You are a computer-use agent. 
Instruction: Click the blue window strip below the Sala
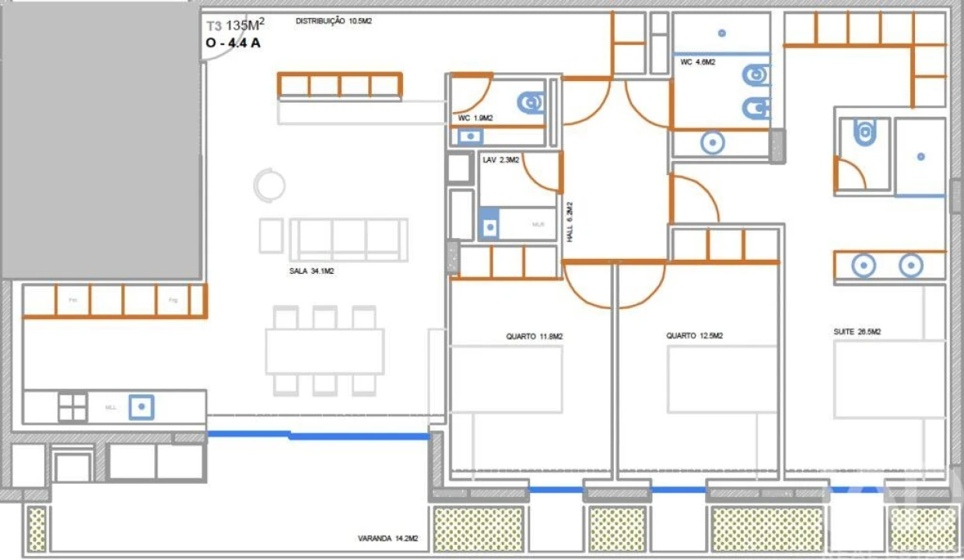319,432
